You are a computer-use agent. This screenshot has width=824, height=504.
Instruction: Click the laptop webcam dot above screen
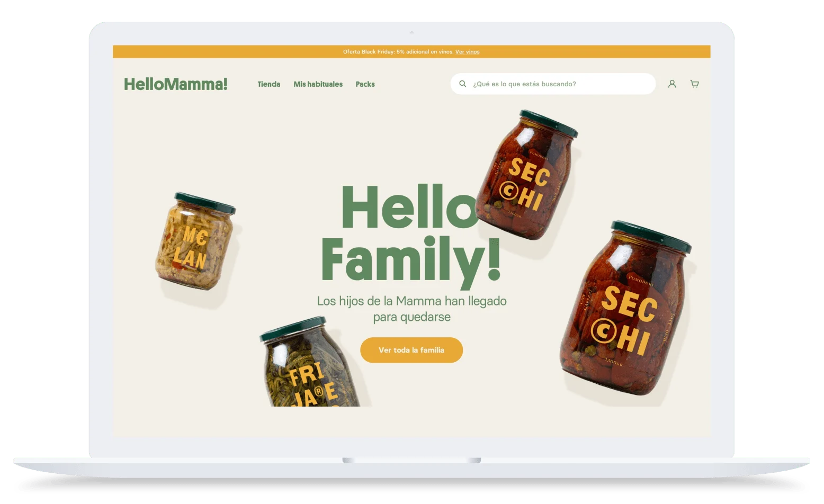coord(411,33)
